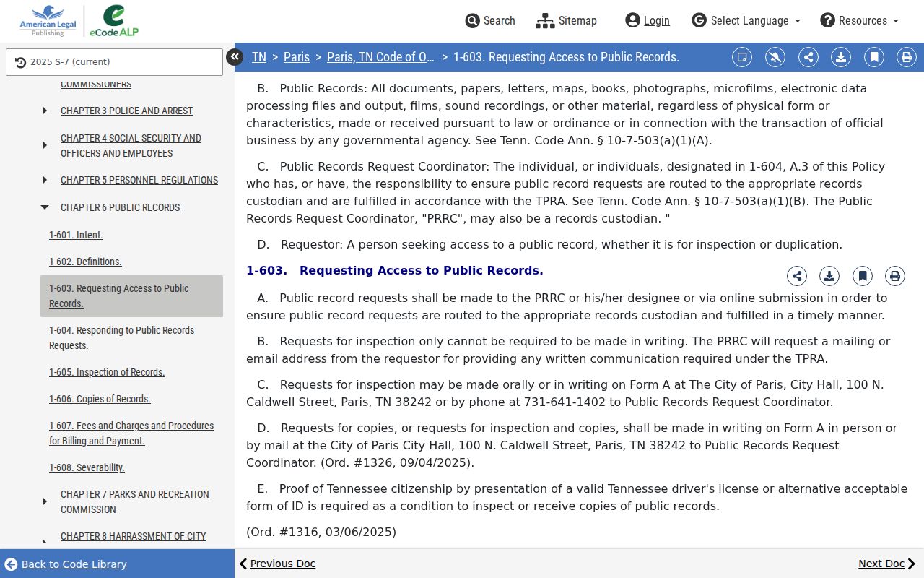The height and width of the screenshot is (578, 924).
Task: Share section 1-603 using its share icon
Action: 797,276
